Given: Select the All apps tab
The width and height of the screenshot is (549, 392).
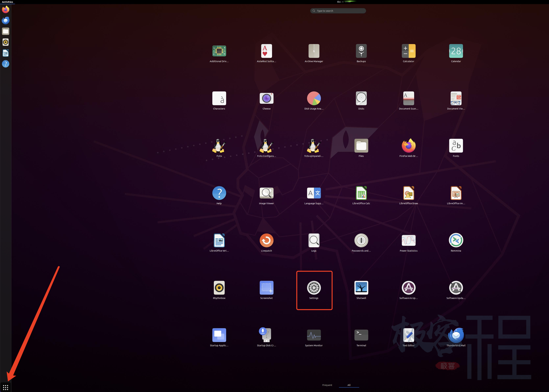Looking at the screenshot, I should pyautogui.click(x=349, y=385).
